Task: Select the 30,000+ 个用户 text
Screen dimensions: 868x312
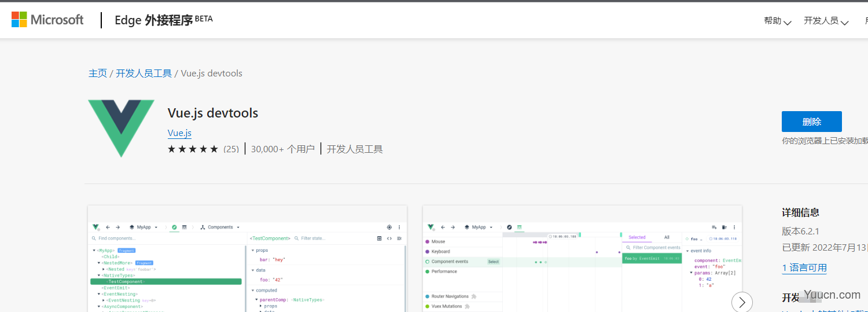Action: [x=283, y=149]
